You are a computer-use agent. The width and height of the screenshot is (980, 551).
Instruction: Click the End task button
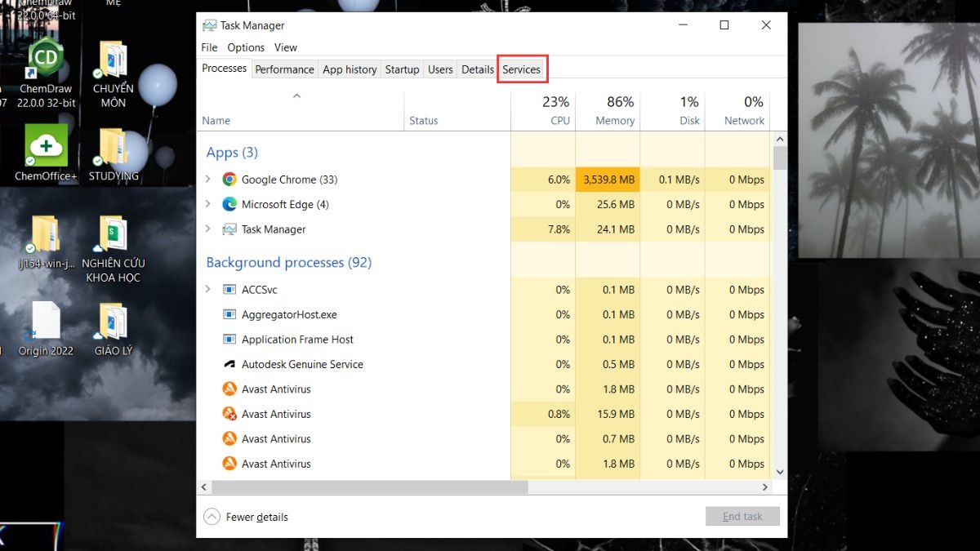(x=742, y=517)
